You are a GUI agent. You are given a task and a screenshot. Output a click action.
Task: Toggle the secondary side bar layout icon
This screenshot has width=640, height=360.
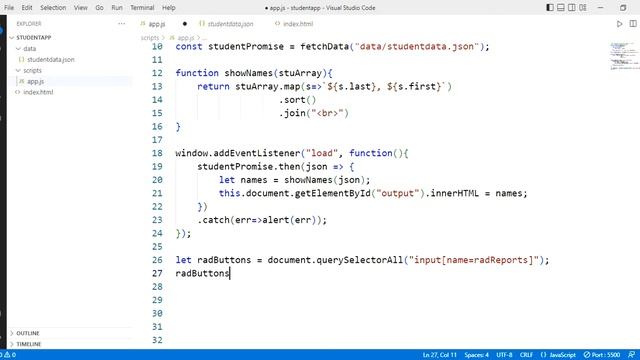pyautogui.click(x=572, y=7)
